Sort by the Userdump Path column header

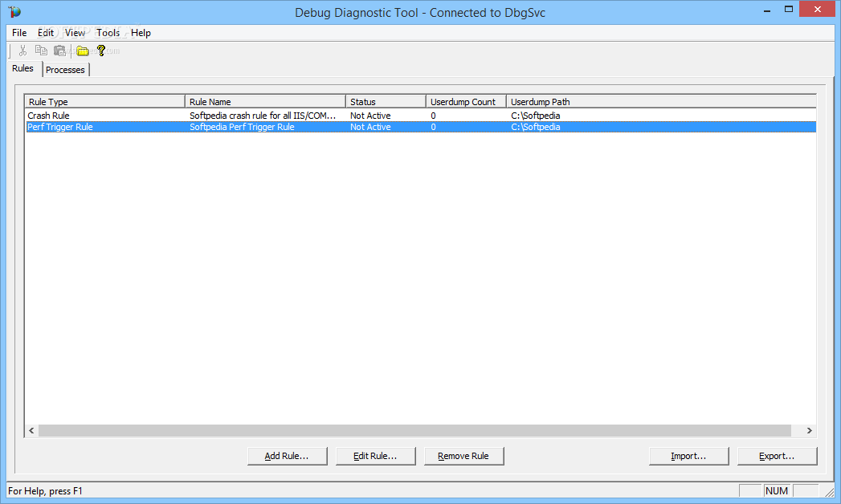coord(661,102)
